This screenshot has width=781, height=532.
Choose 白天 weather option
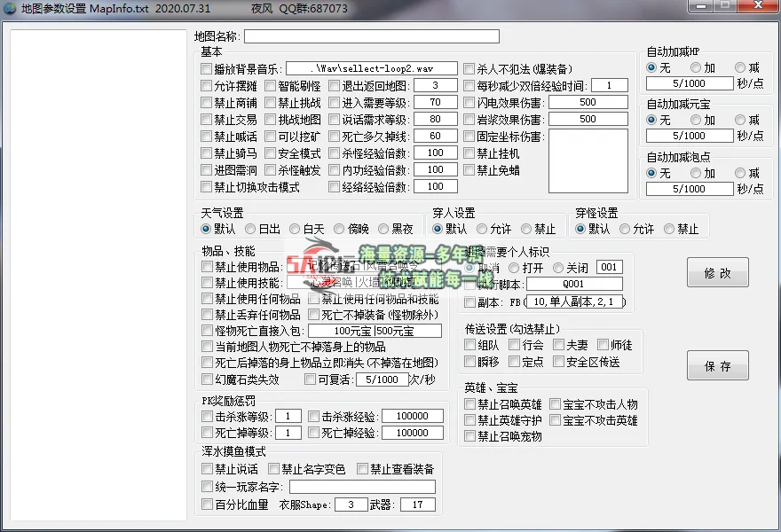(295, 229)
